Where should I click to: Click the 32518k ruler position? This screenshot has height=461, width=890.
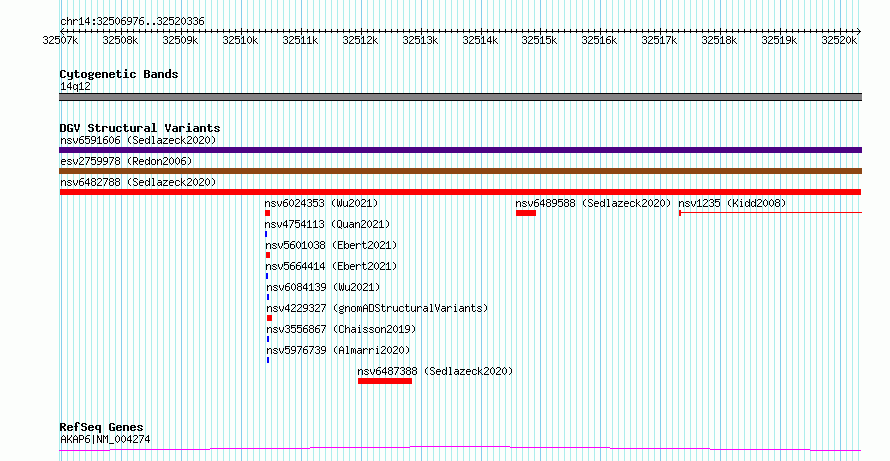(x=719, y=40)
